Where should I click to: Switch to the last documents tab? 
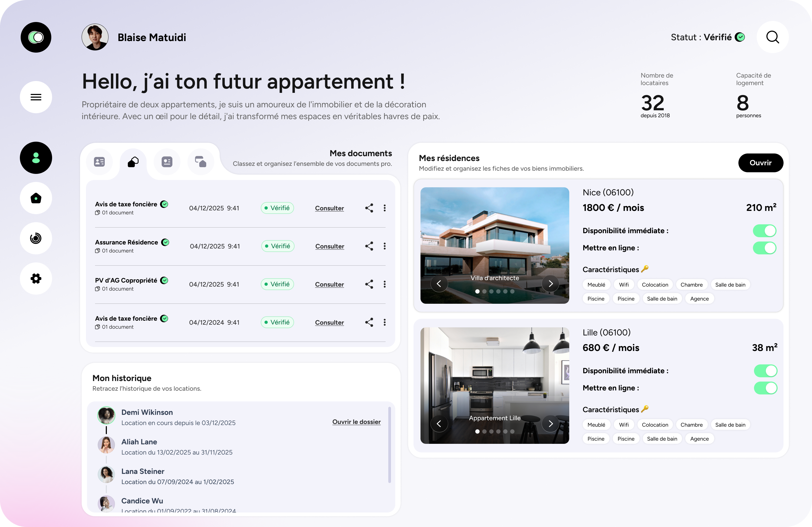(201, 162)
